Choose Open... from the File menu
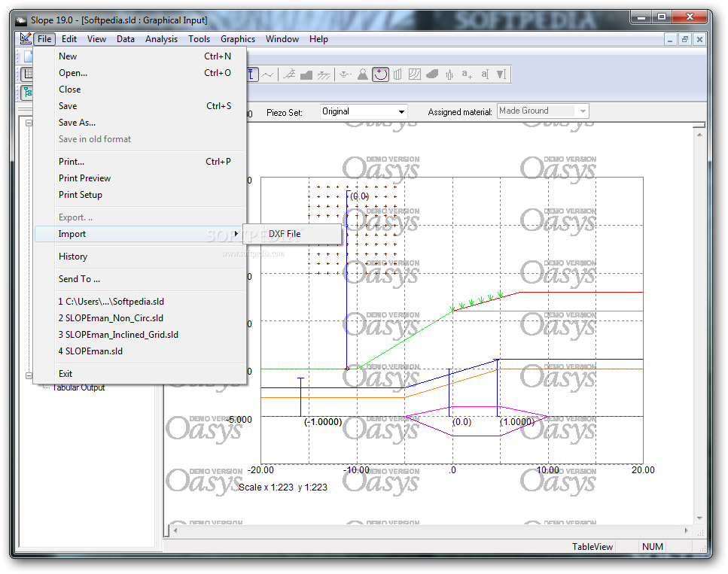This screenshot has height=574, width=728. [x=140, y=73]
